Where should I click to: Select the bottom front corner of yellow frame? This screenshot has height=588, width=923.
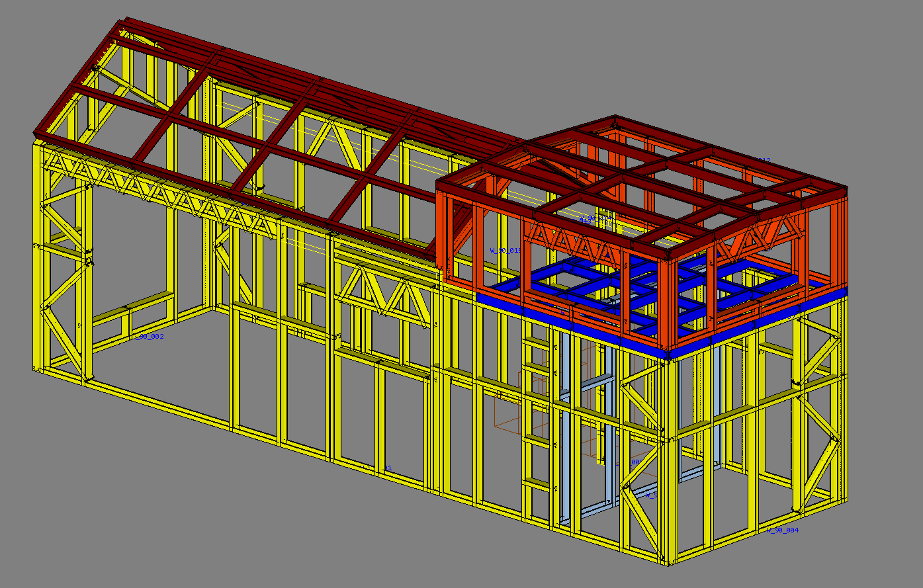click(x=668, y=561)
